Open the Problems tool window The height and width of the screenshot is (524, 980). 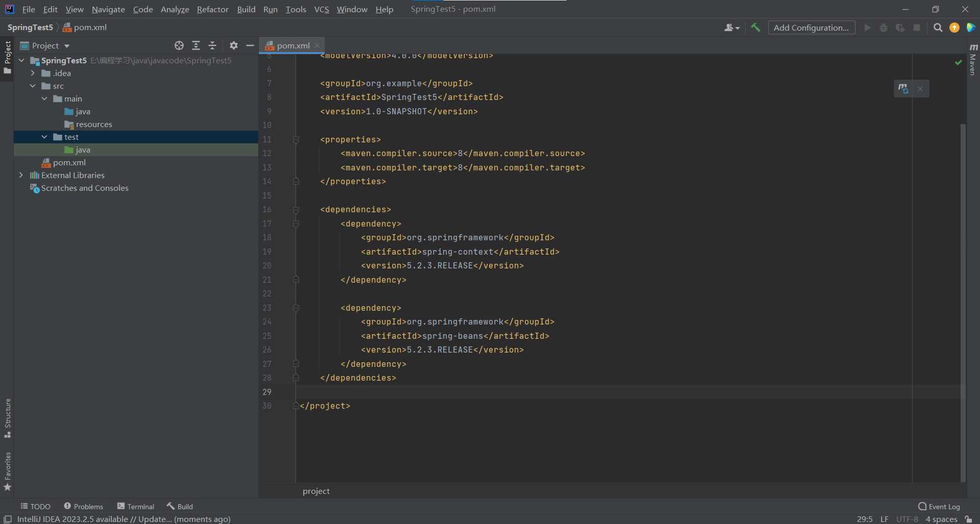(x=83, y=506)
